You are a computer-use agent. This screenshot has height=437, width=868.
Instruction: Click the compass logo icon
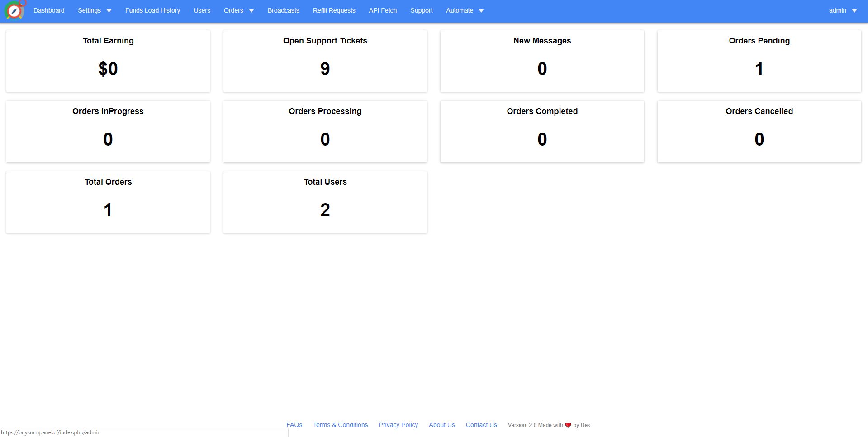(x=14, y=10)
